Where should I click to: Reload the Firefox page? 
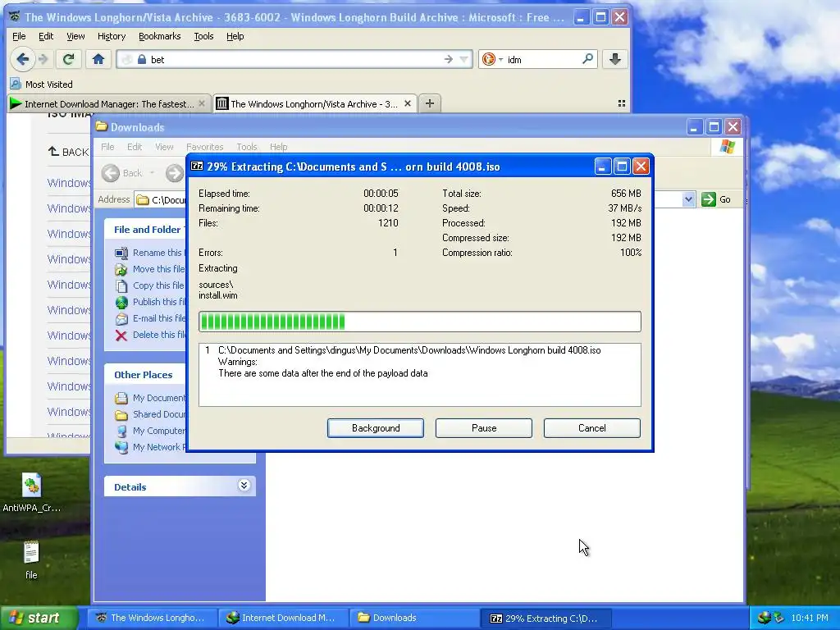click(x=68, y=59)
